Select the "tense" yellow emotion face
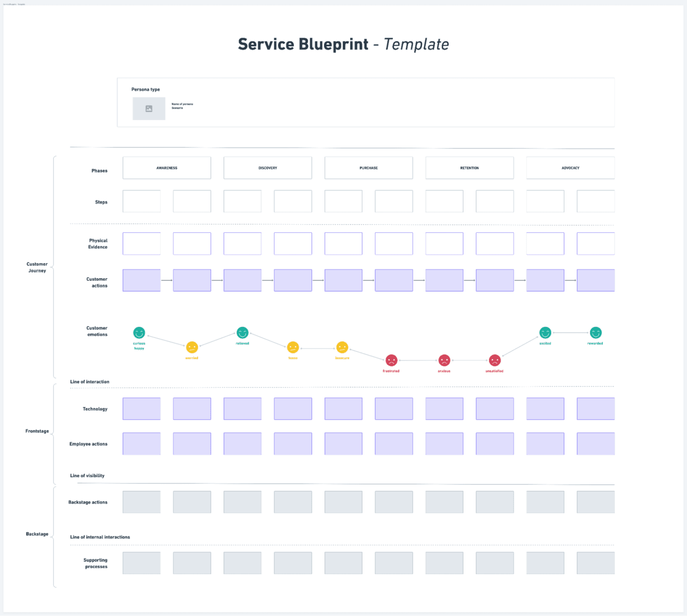The width and height of the screenshot is (687, 616). pyautogui.click(x=293, y=346)
